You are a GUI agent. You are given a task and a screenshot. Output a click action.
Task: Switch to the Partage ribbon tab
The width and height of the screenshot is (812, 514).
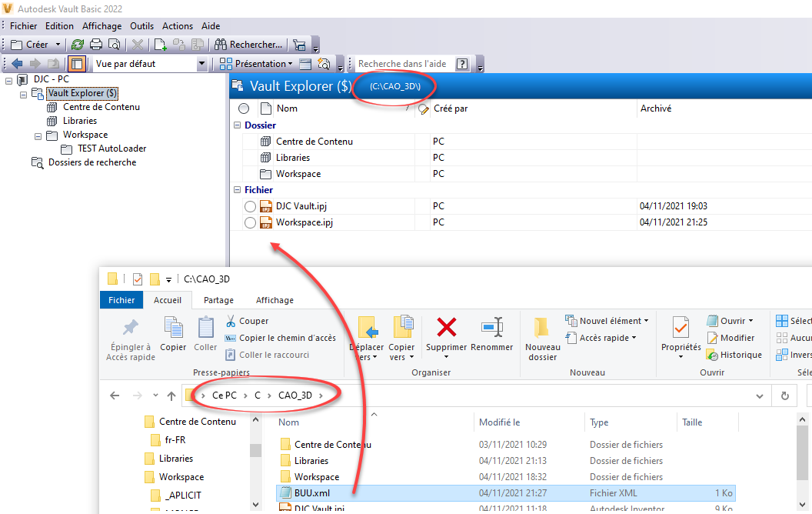(x=218, y=300)
